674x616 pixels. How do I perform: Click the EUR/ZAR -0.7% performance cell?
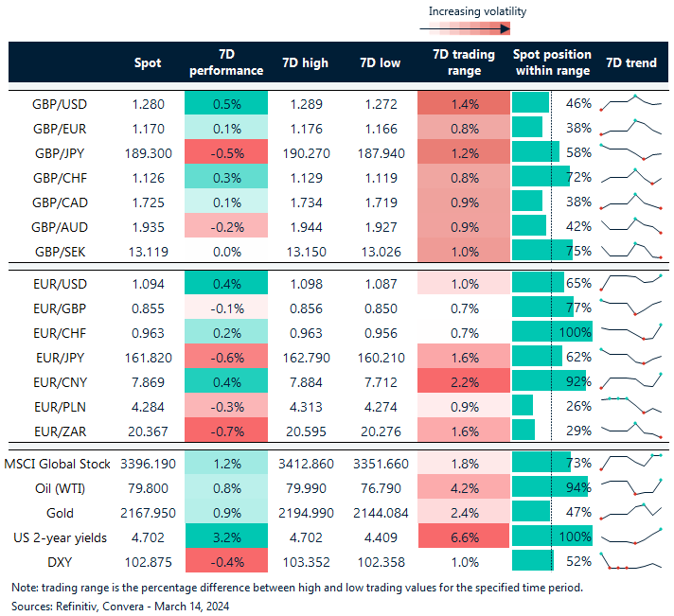tap(226, 431)
